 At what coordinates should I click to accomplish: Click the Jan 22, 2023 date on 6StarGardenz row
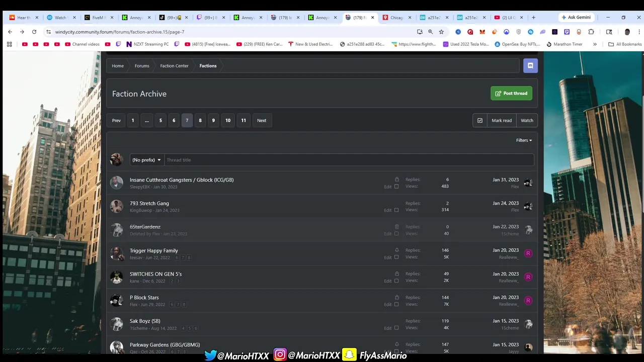506,227
